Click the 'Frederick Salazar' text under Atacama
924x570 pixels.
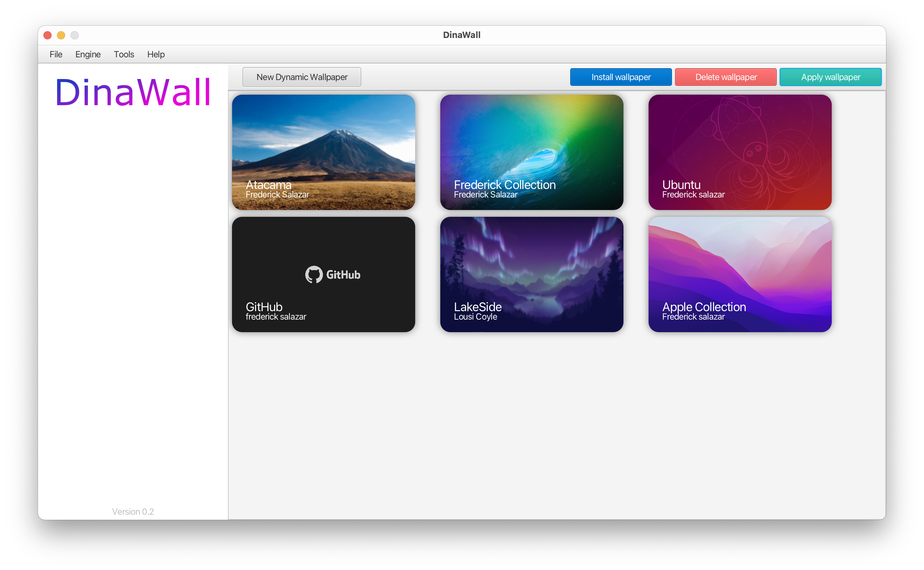pos(277,194)
